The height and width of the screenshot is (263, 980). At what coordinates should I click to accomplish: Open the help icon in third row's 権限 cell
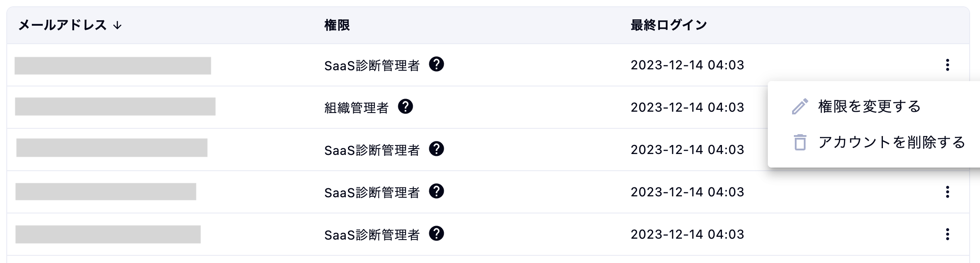(436, 149)
